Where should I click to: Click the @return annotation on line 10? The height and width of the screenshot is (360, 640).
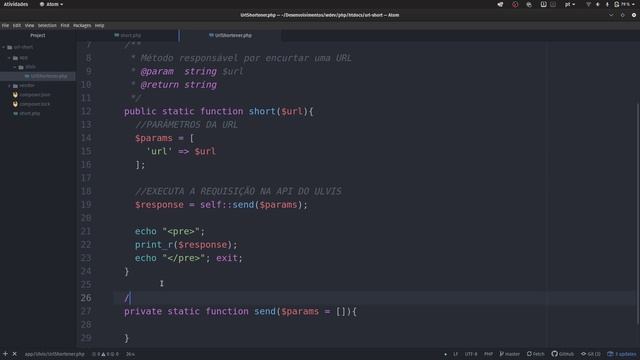click(160, 85)
